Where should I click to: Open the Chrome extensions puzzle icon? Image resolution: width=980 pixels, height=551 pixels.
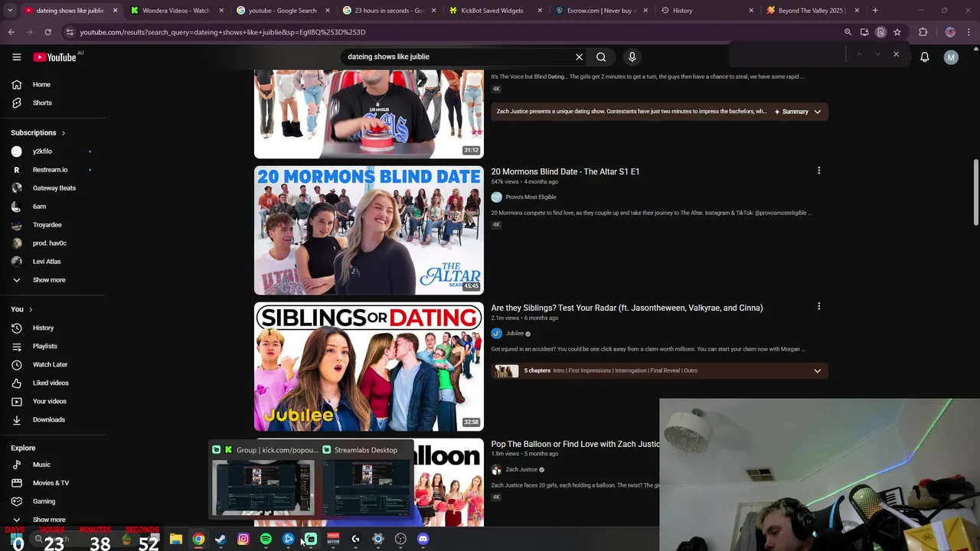(x=923, y=32)
